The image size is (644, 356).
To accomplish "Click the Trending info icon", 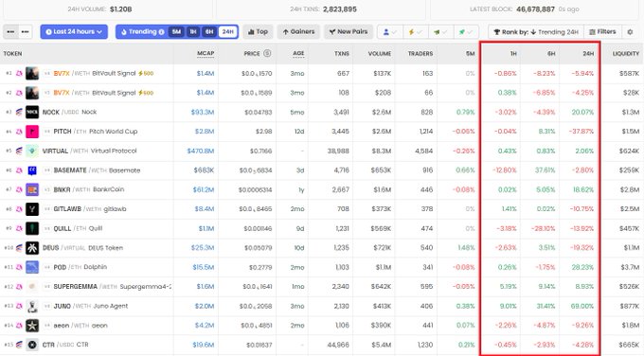I will point(161,31).
